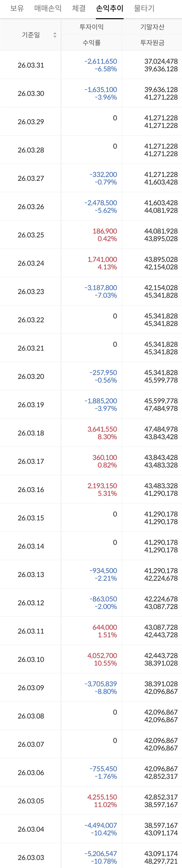Click the 기말자산 column header

point(152,27)
